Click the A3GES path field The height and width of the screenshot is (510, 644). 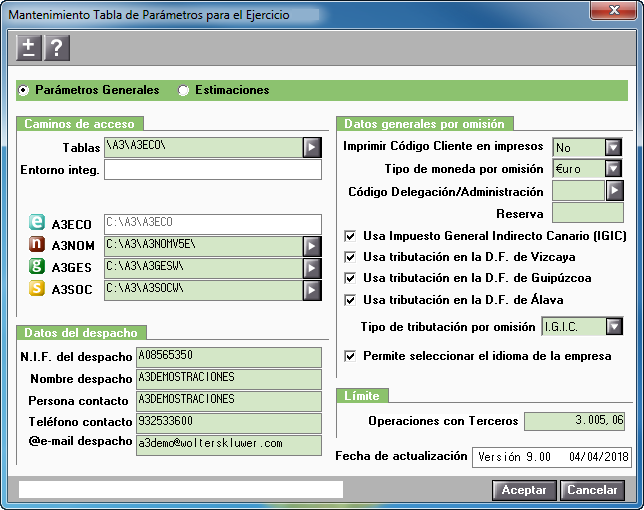click(203, 269)
